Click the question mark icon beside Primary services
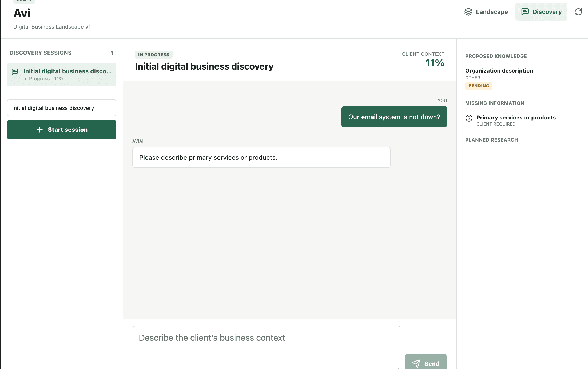588x369 pixels. (469, 118)
